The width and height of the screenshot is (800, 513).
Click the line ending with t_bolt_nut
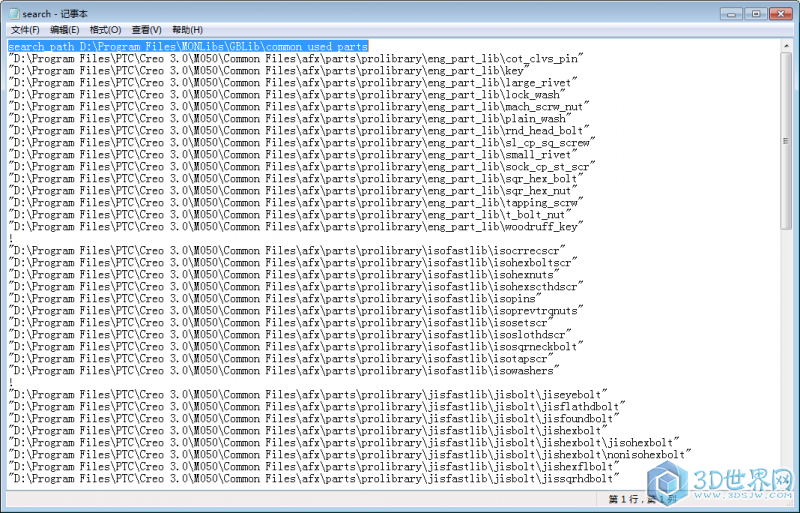tap(290, 214)
